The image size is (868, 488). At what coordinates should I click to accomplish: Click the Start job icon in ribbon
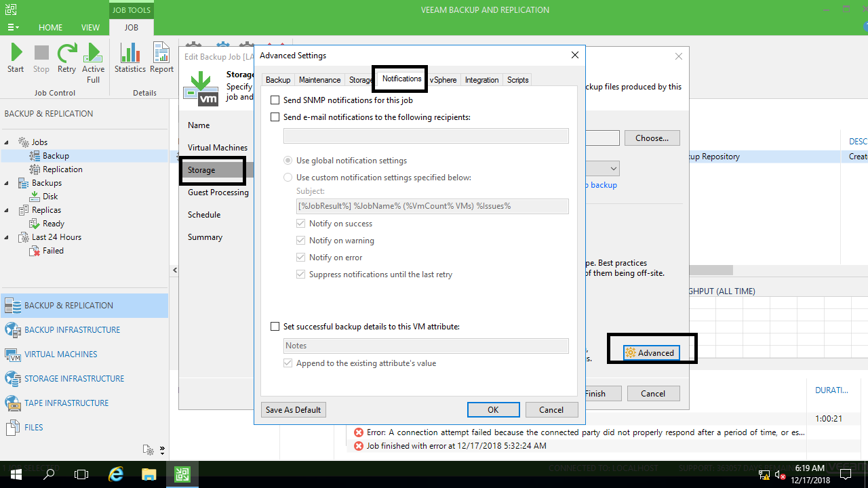(16, 54)
